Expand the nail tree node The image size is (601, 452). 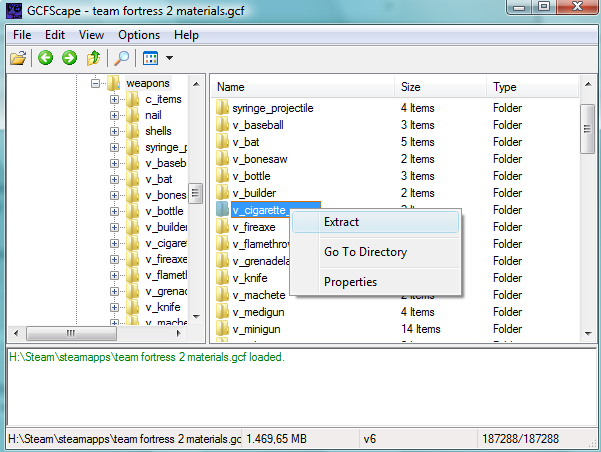point(114,115)
